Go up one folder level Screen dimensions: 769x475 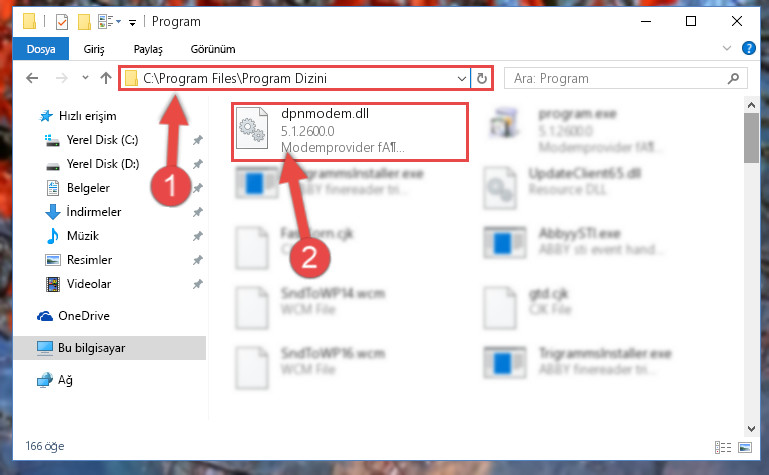(x=105, y=78)
